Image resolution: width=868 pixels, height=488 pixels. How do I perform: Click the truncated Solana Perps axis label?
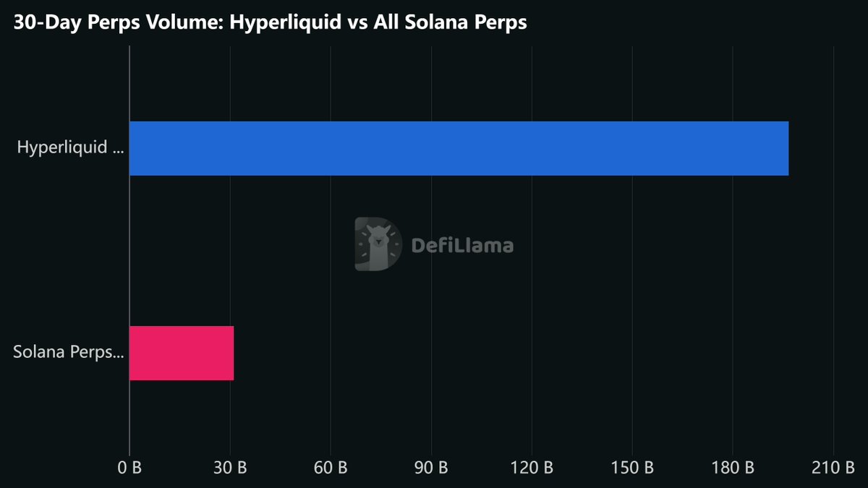pos(69,354)
